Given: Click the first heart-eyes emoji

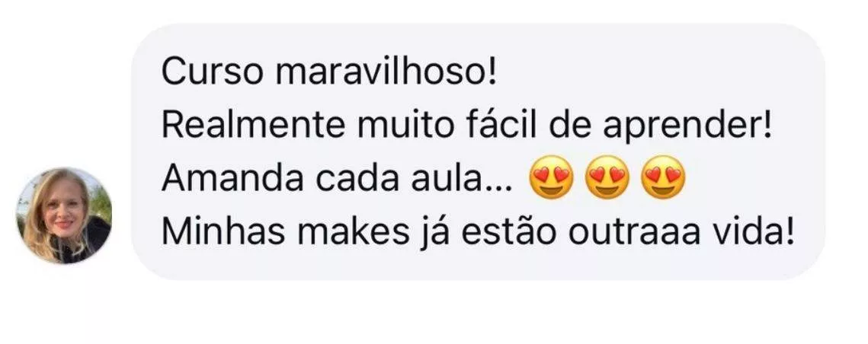Looking at the screenshot, I should click(551, 177).
